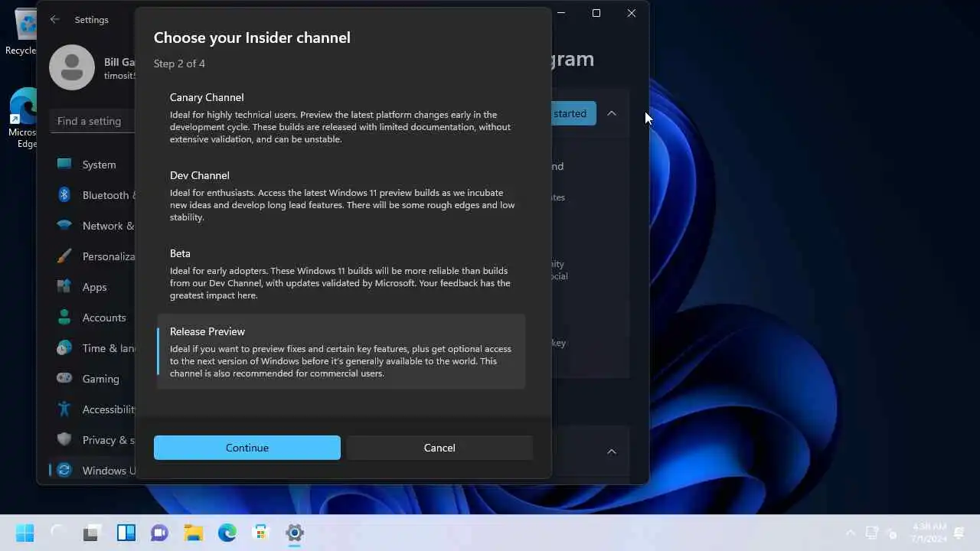
Task: Collapse the Get started section chevron
Action: pos(612,113)
